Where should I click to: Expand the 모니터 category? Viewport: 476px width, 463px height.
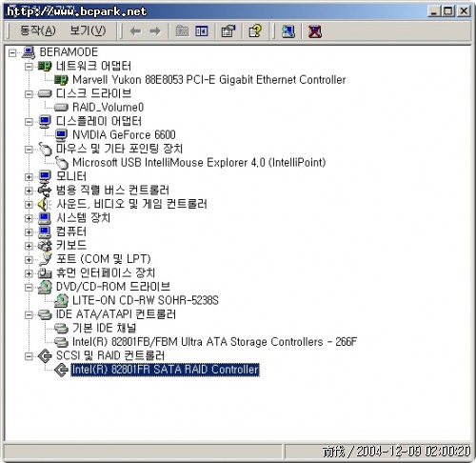coord(29,177)
